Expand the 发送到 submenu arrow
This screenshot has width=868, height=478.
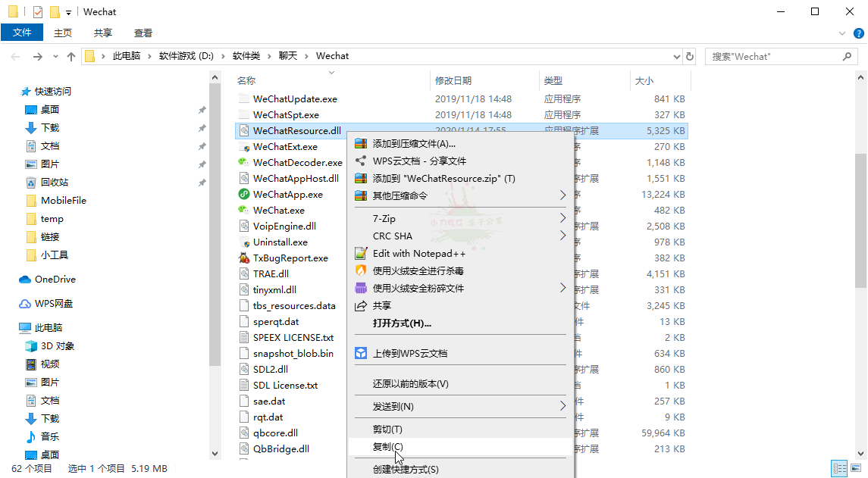(562, 406)
